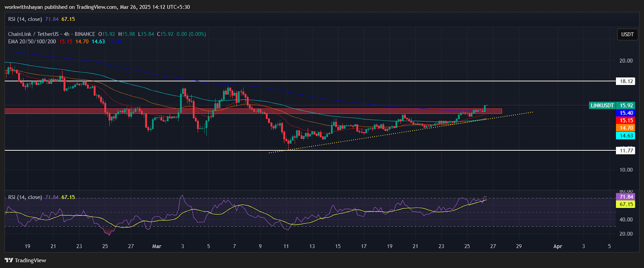Click the Apr label on the time axis
This screenshot has height=268, width=644.
click(557, 246)
